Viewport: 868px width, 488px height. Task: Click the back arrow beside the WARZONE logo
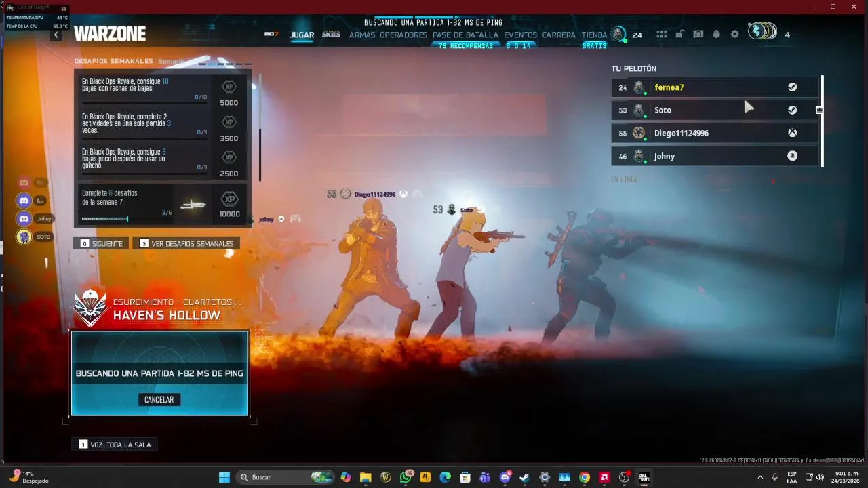pos(56,35)
